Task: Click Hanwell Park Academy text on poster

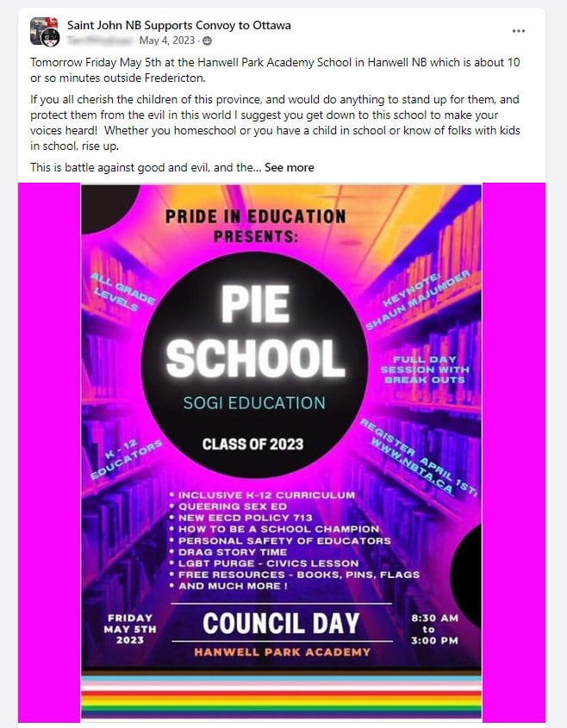Action: point(282,652)
